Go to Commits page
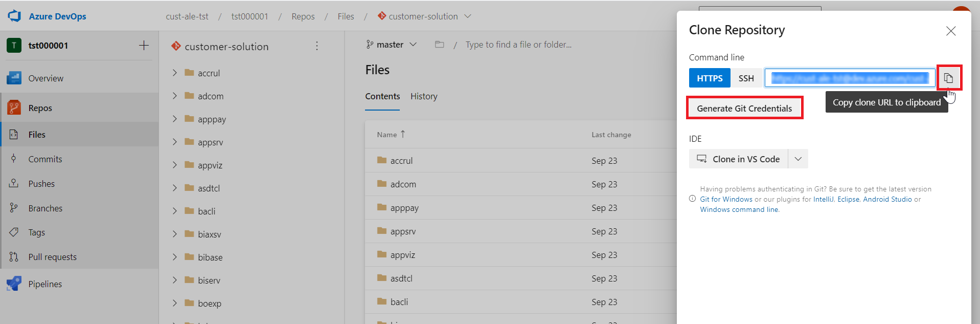980x324 pixels. (45, 159)
